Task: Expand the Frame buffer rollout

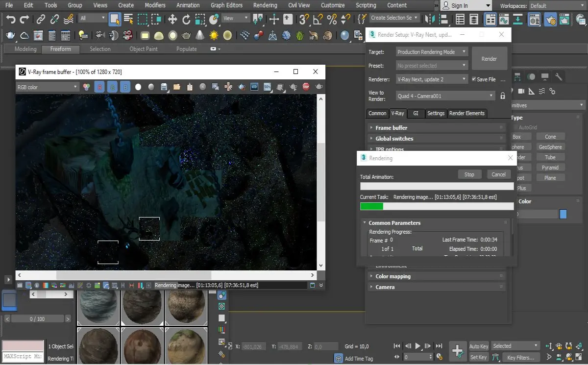Action: (x=436, y=128)
